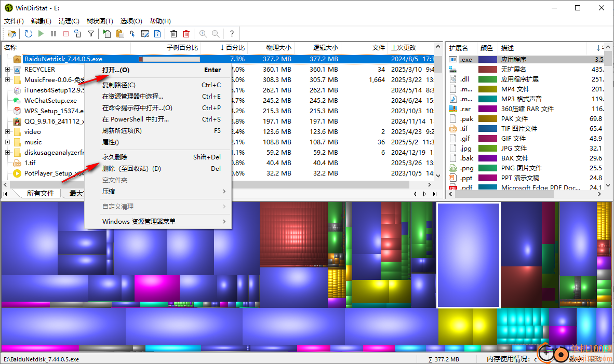Open the 文件(F) menu
Image resolution: width=614 pixels, height=364 pixels.
click(14, 21)
